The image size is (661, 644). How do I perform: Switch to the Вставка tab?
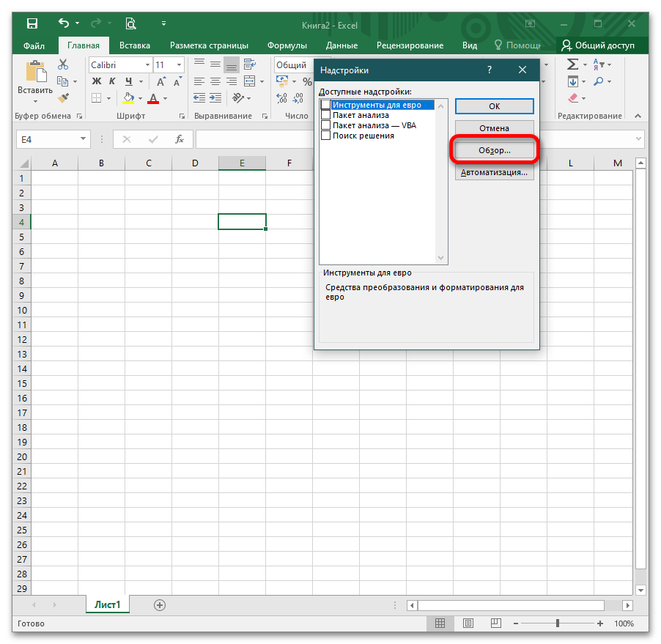click(135, 45)
